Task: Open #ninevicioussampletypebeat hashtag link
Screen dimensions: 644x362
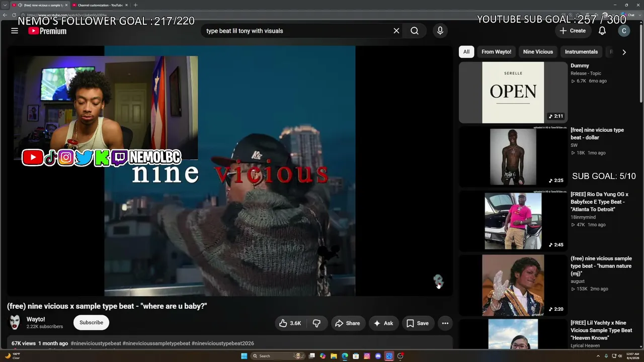Action: click(x=156, y=343)
